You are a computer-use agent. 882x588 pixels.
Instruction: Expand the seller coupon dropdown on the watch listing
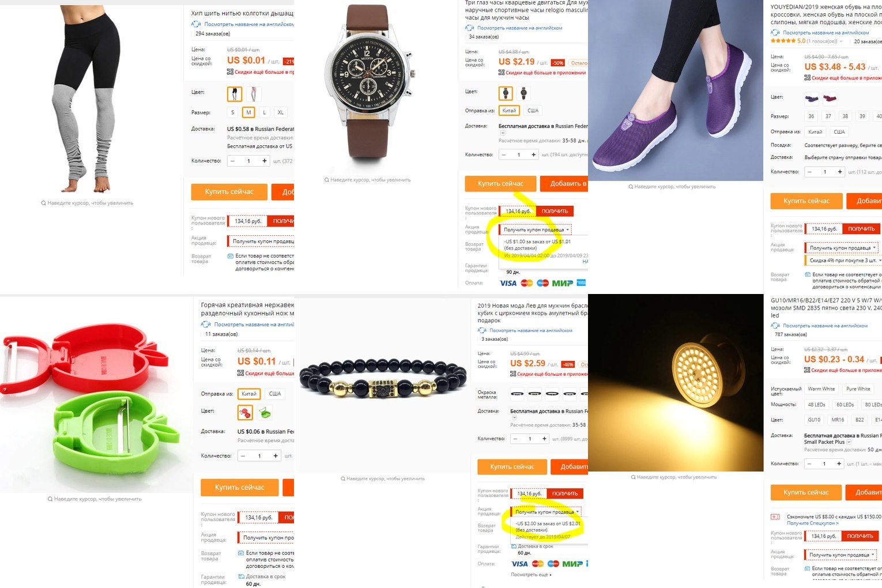pyautogui.click(x=536, y=229)
